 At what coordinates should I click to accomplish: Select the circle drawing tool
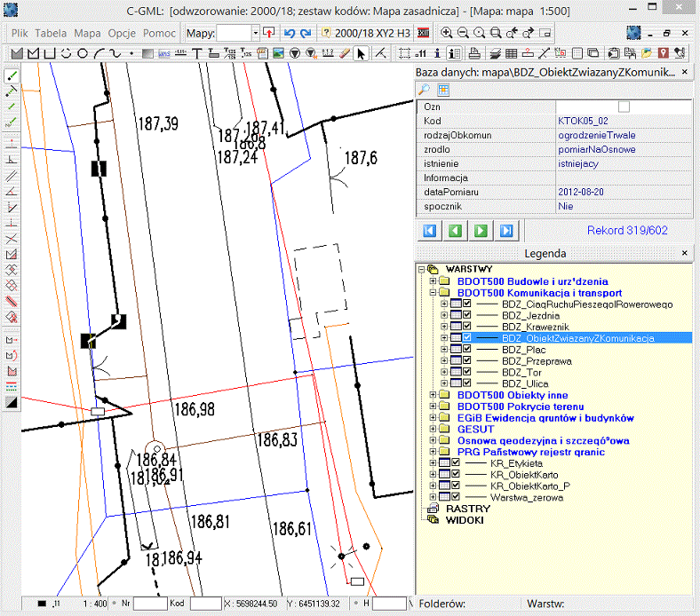82,53
